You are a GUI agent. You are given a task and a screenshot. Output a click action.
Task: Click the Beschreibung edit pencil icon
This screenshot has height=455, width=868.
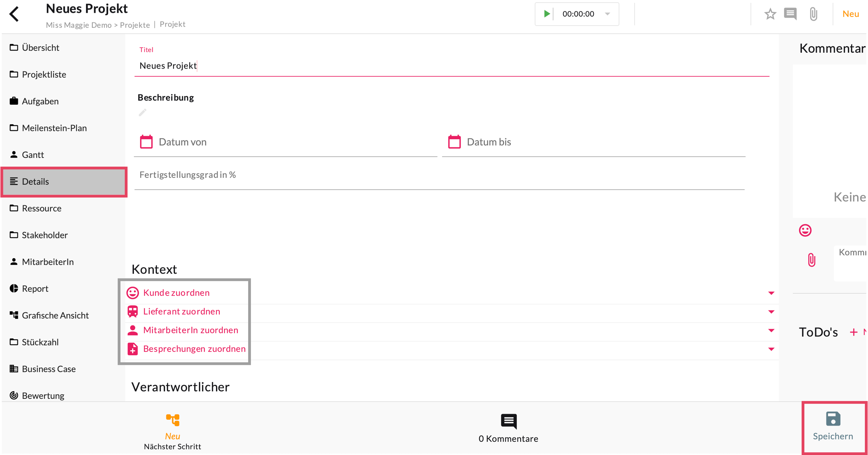(142, 112)
